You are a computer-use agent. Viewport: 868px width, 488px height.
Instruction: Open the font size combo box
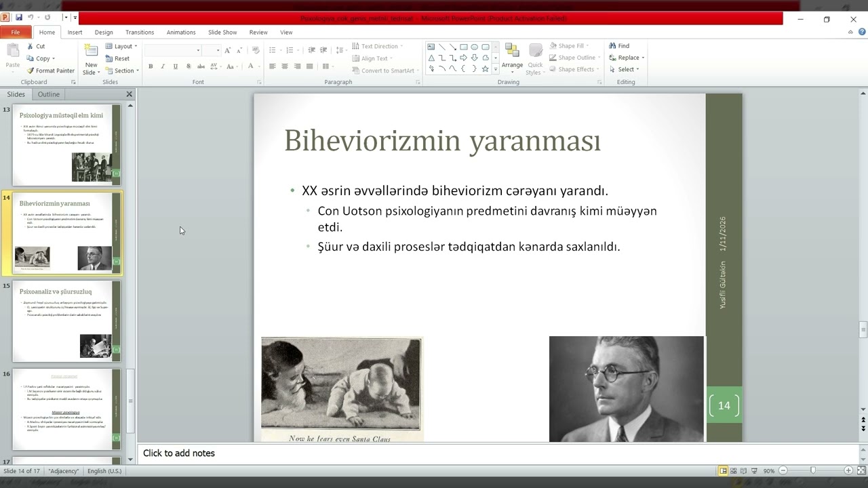click(212, 50)
